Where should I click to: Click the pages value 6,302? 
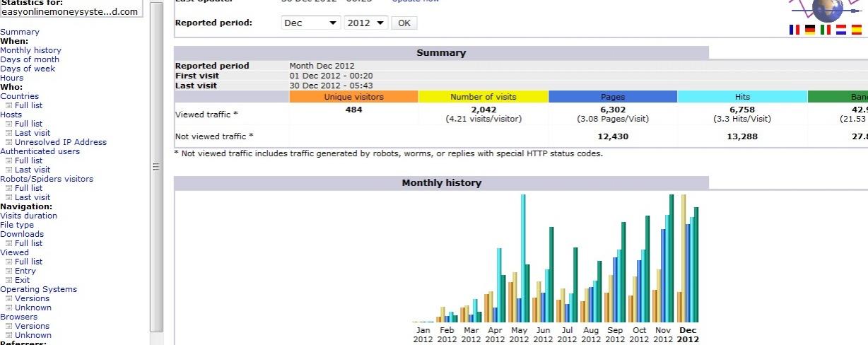click(x=613, y=110)
